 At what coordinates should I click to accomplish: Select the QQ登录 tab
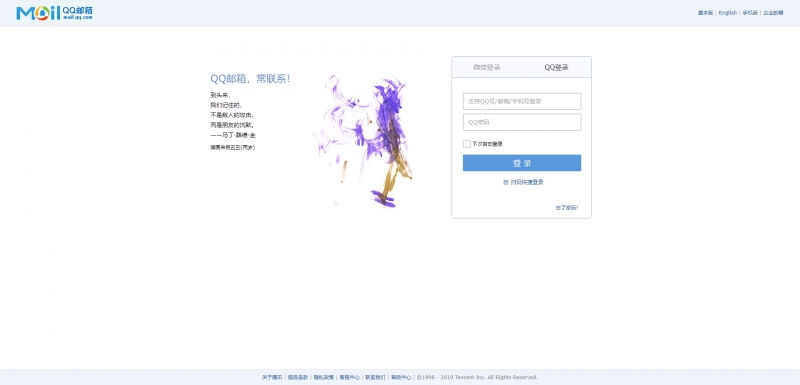pyautogui.click(x=556, y=67)
